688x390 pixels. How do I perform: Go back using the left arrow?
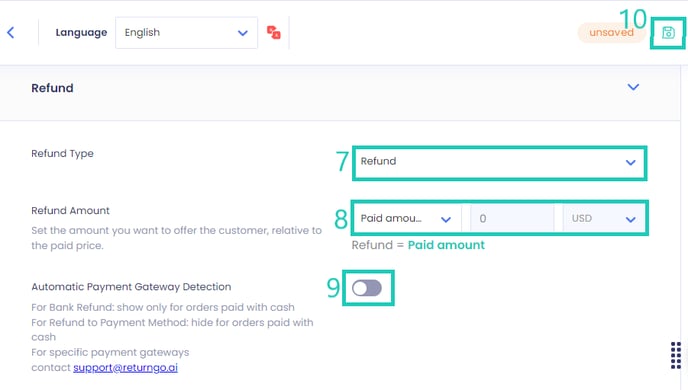11,32
